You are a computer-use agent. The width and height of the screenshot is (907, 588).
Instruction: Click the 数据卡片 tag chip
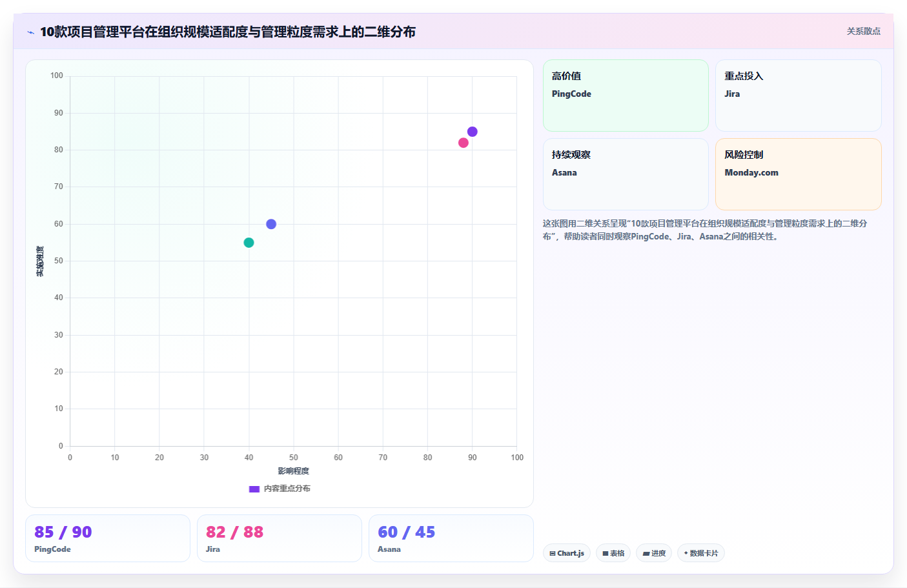[x=701, y=553]
